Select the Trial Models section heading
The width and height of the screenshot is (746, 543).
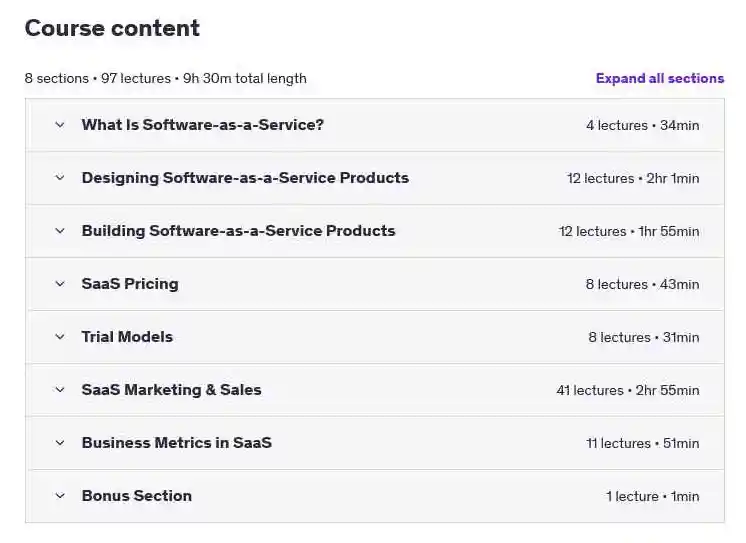(127, 337)
